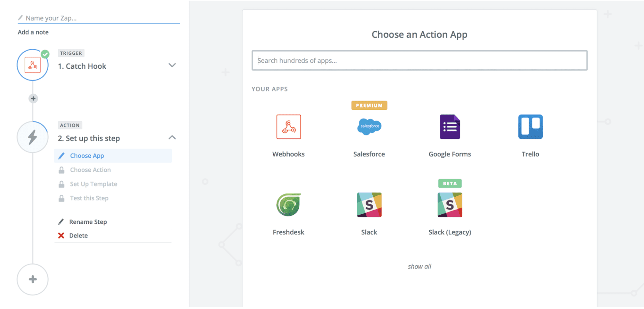Click the lock icon beside Test this Step
Image resolution: width=644 pixels, height=309 pixels.
pyautogui.click(x=61, y=198)
